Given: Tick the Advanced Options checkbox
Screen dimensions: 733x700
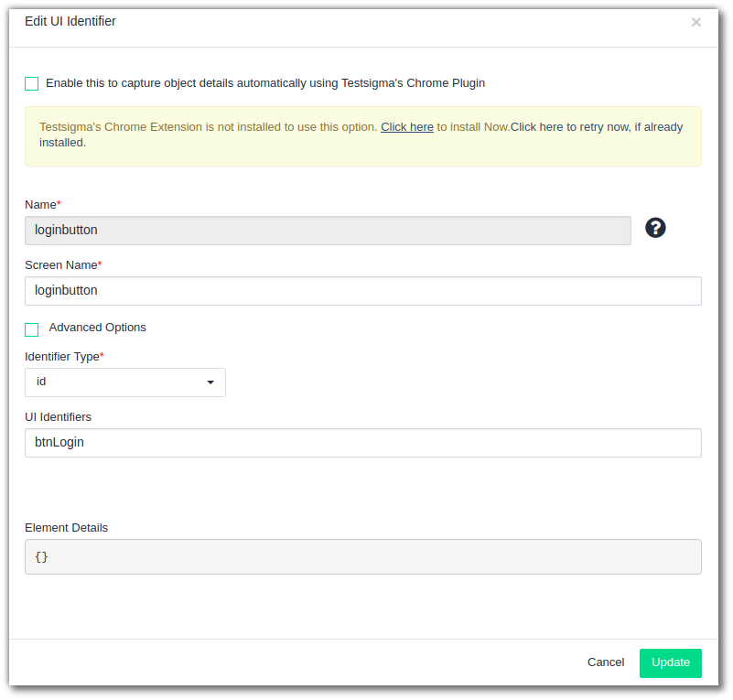Looking at the screenshot, I should [32, 329].
